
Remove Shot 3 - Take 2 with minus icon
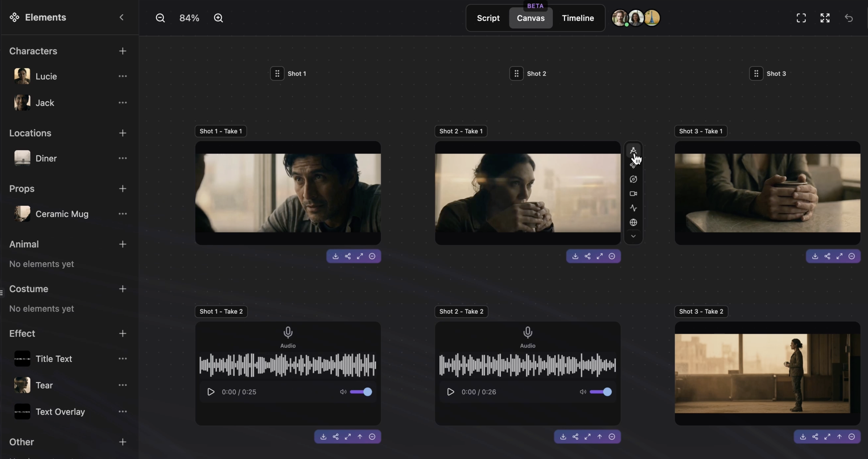tap(851, 437)
